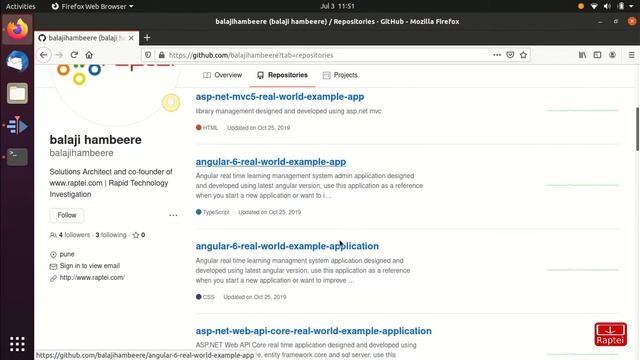Open the screen recorder app in dock

(17, 125)
